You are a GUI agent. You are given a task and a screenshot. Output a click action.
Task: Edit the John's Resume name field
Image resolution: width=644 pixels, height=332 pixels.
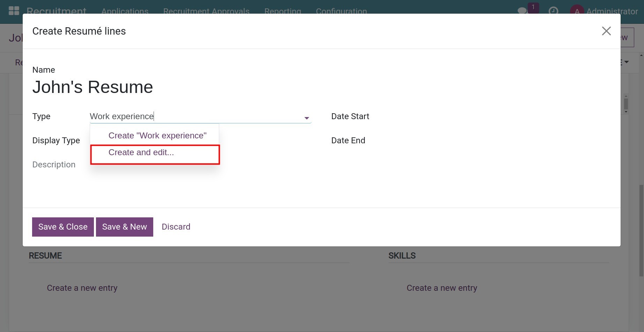coord(92,87)
